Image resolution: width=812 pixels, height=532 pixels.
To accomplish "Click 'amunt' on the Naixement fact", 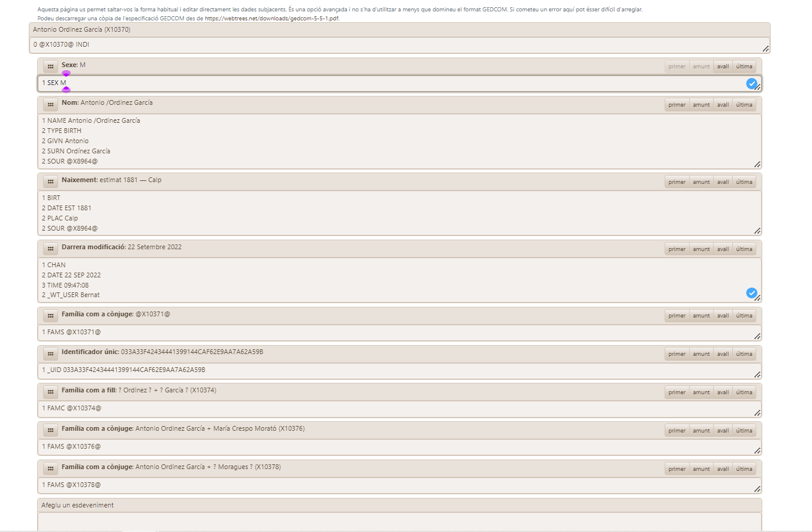I will 701,182.
